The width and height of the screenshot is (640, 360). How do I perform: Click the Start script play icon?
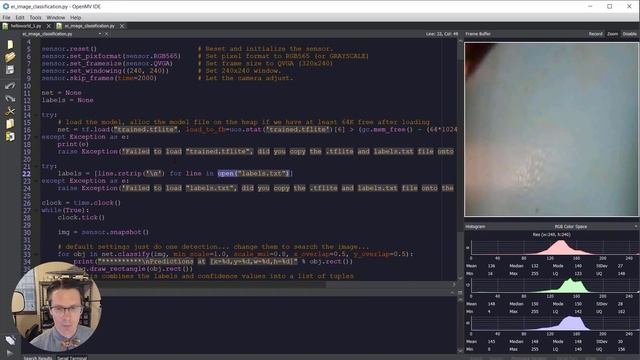[x=10, y=353]
